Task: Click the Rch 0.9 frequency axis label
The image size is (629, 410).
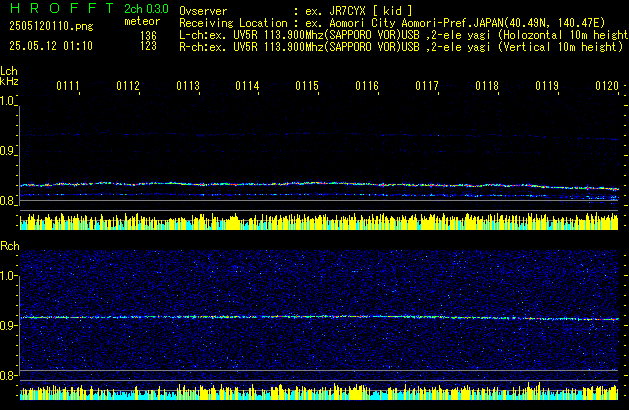Action: pyautogui.click(x=8, y=325)
